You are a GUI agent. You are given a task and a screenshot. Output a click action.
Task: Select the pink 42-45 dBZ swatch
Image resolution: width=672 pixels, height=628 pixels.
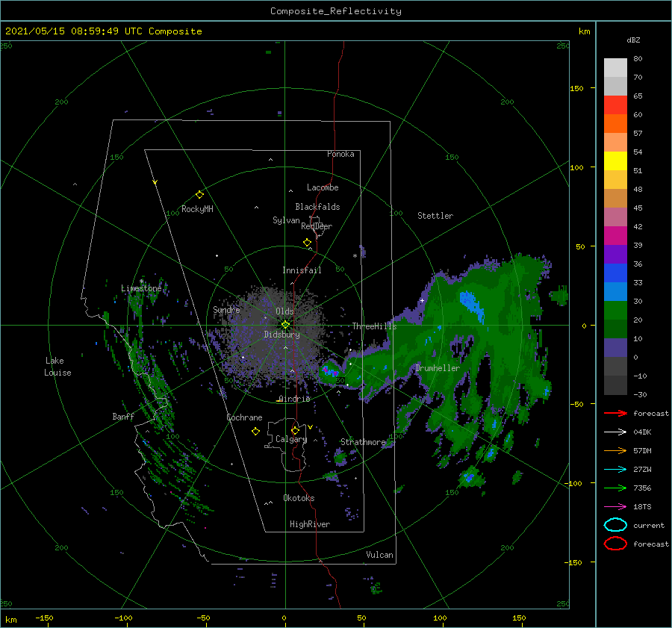coord(615,217)
